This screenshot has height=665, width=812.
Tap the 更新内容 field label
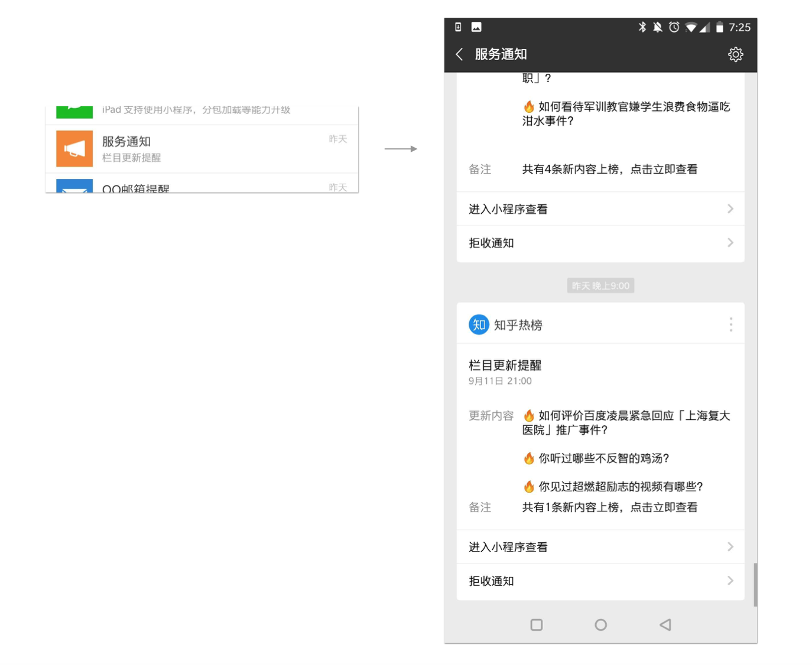click(491, 416)
